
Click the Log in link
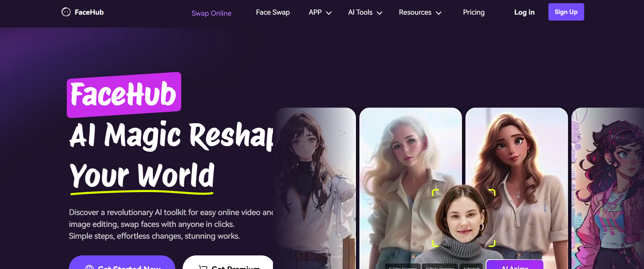click(524, 12)
